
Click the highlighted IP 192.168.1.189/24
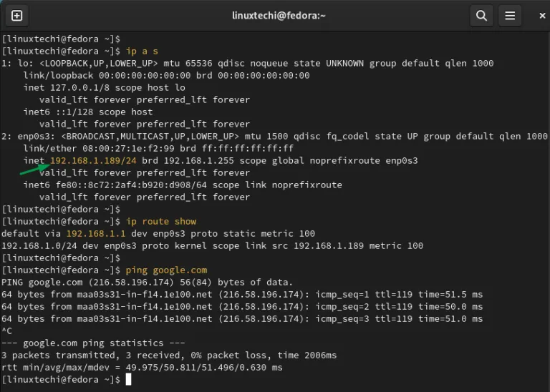click(93, 160)
